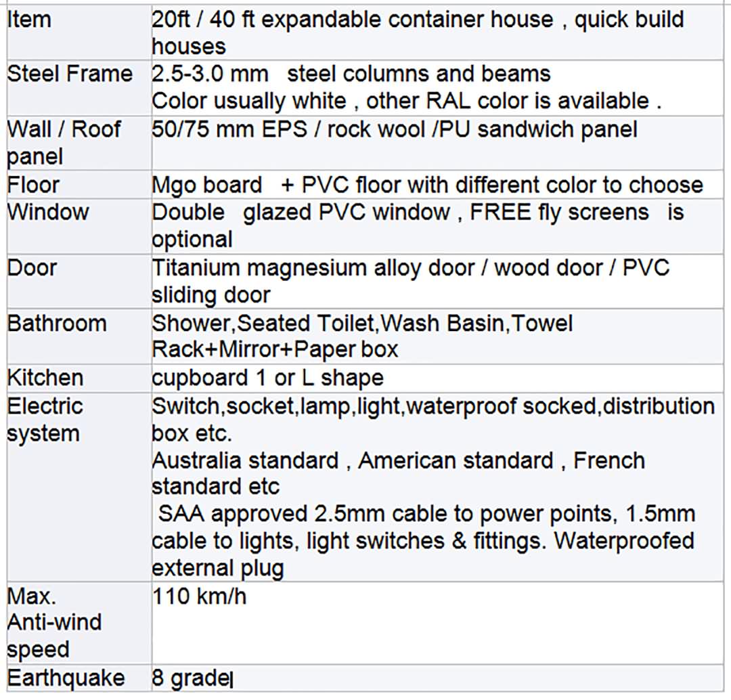Click the Mgo board PVC floor cell
This screenshot has height=700, width=731.
tap(427, 185)
